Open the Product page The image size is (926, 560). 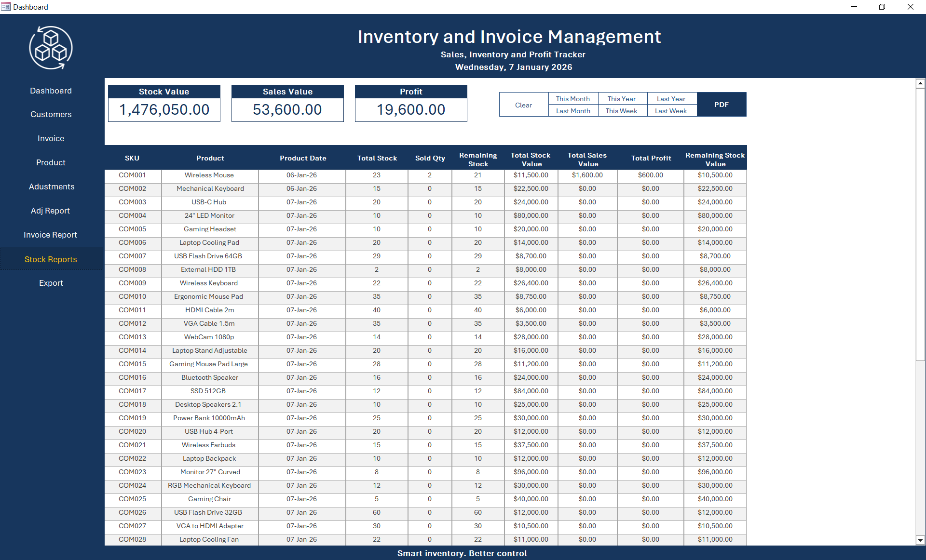[51, 162]
